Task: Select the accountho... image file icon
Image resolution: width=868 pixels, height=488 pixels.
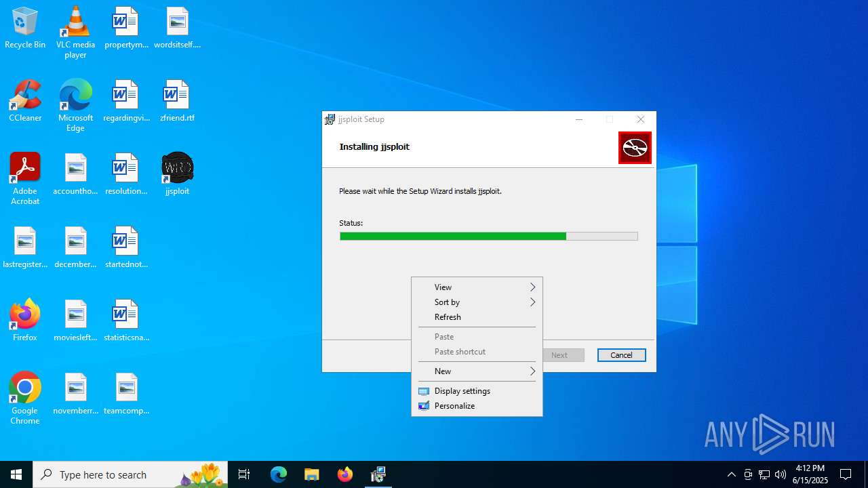Action: tap(75, 175)
